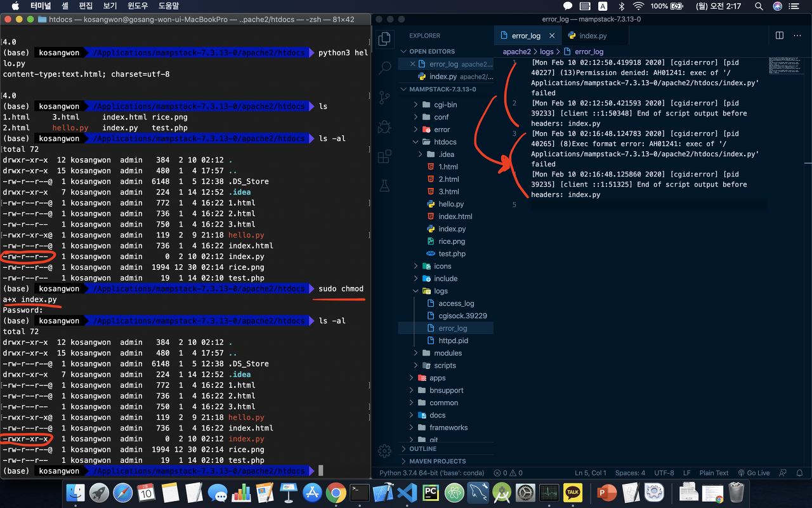Click the Spotlight search icon in menu bar
The height and width of the screenshot is (508, 812).
click(x=759, y=6)
